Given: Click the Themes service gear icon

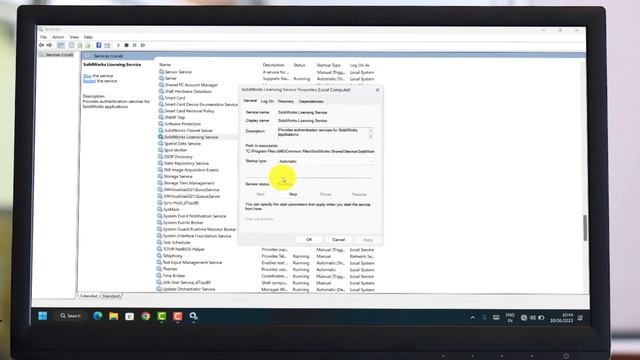Looking at the screenshot, I should (x=160, y=269).
